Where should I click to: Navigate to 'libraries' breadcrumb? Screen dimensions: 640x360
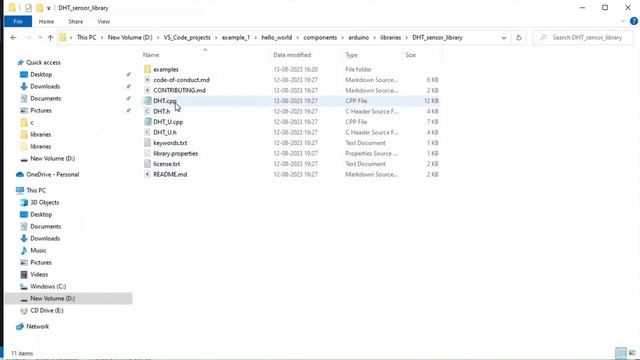click(391, 38)
